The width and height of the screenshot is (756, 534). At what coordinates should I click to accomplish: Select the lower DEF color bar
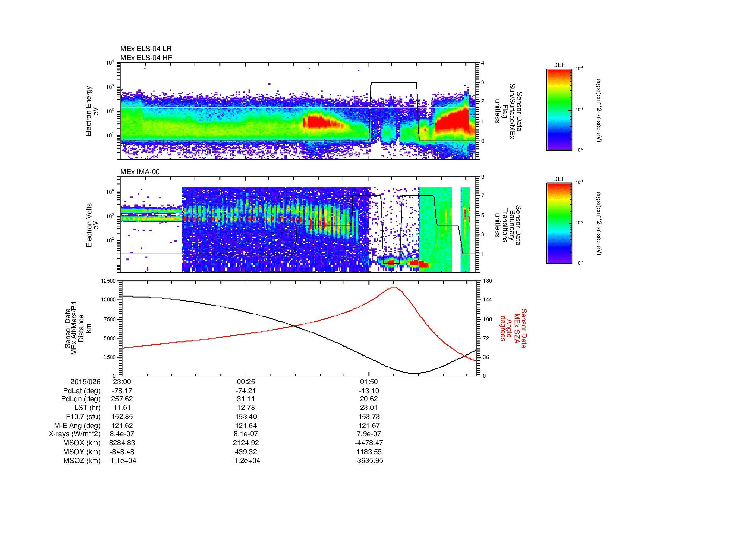(x=559, y=224)
